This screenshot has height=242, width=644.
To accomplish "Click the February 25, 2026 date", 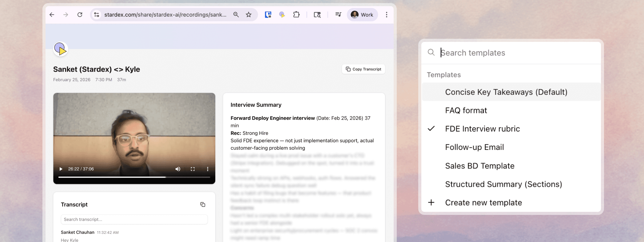I will pyautogui.click(x=72, y=80).
